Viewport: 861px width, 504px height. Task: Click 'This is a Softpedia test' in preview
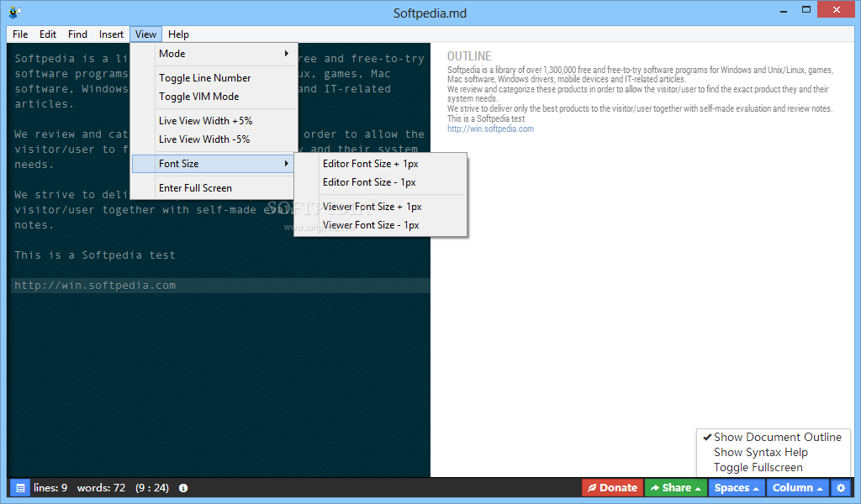pyautogui.click(x=486, y=118)
